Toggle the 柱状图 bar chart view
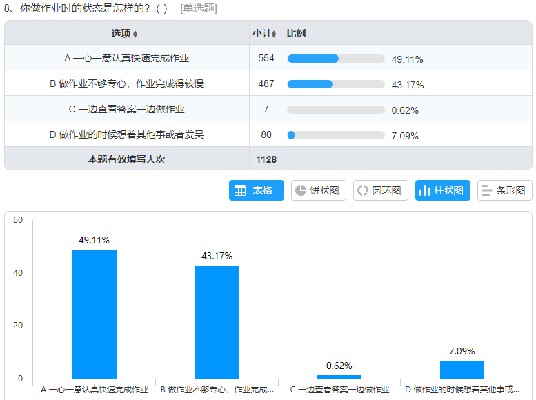 (x=442, y=190)
